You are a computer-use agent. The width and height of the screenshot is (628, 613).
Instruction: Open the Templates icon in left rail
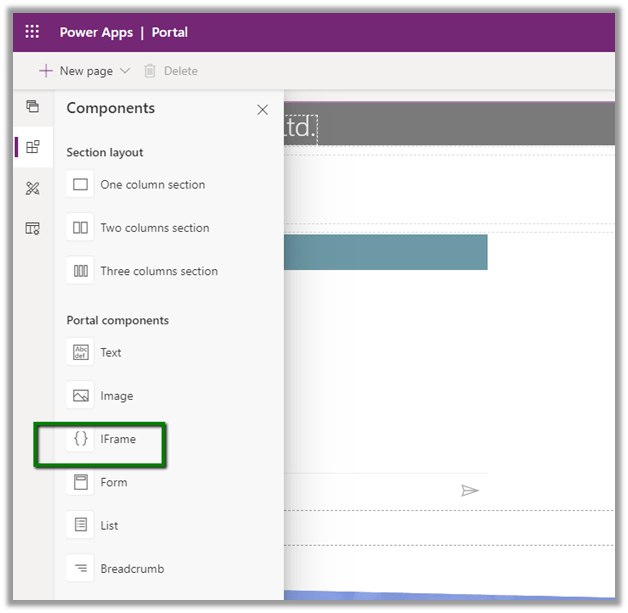click(x=33, y=229)
